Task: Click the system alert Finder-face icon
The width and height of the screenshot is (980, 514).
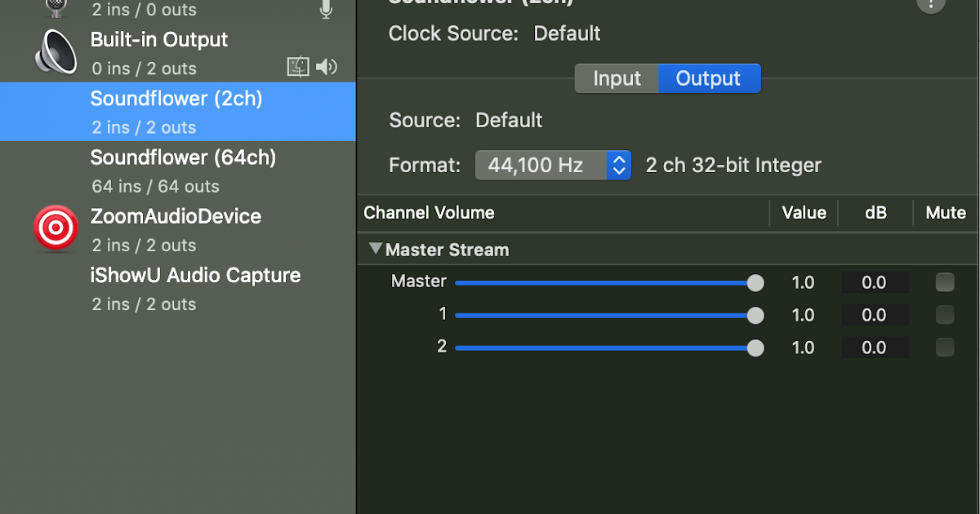Action: (298, 68)
